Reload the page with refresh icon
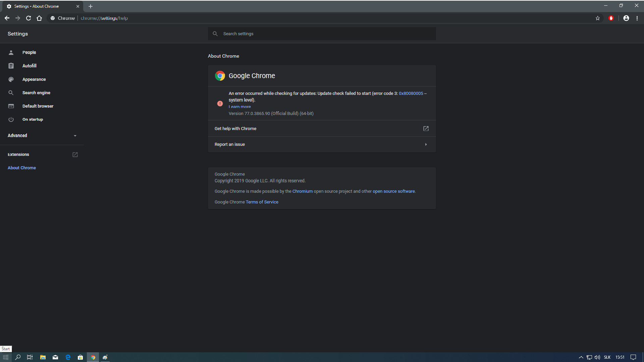Screen dimensions: 644x362 tap(29, 18)
